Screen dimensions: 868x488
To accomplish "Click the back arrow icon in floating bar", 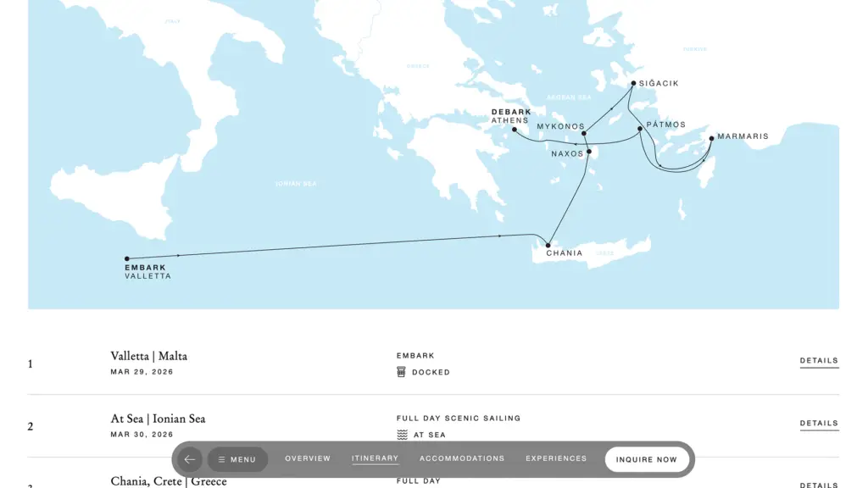I will point(189,459).
